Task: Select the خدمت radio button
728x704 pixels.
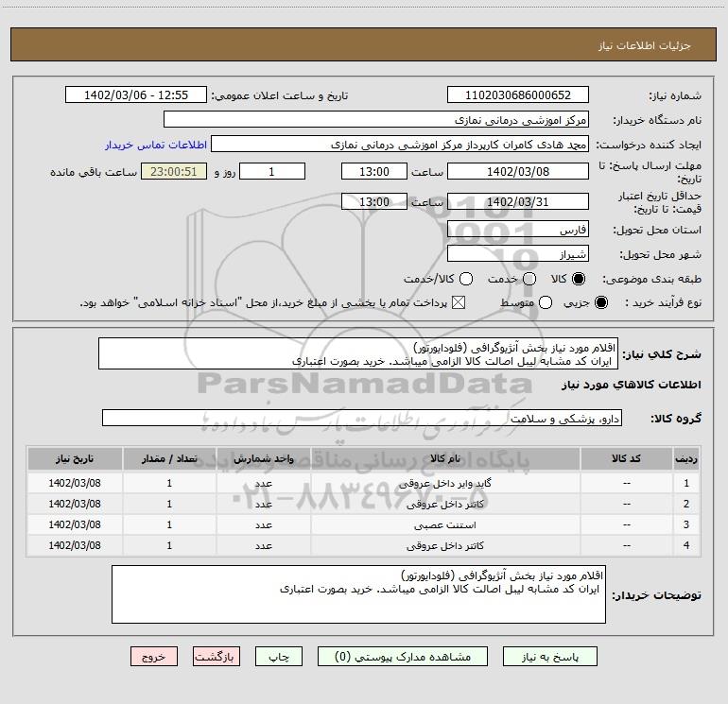Action: point(529,279)
